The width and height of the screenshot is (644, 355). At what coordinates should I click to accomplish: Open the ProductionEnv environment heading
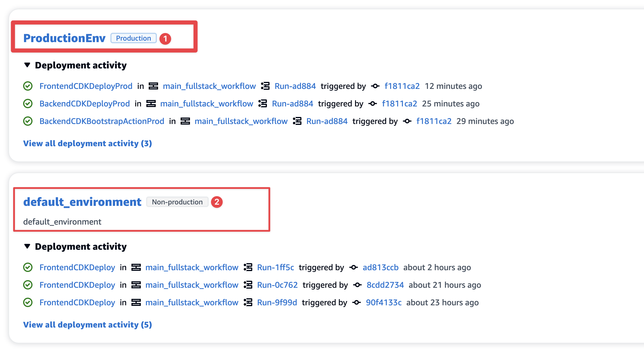point(64,38)
